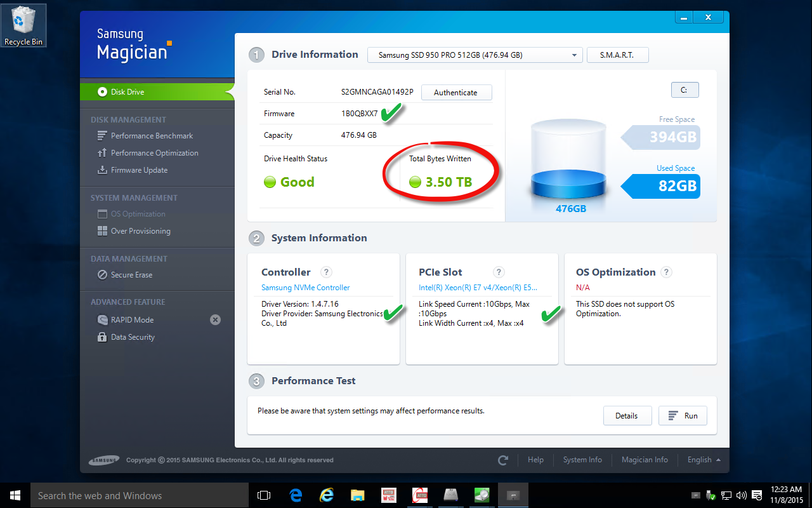Open the Action Center notifications icon
This screenshot has height=508, width=812.
point(757,495)
